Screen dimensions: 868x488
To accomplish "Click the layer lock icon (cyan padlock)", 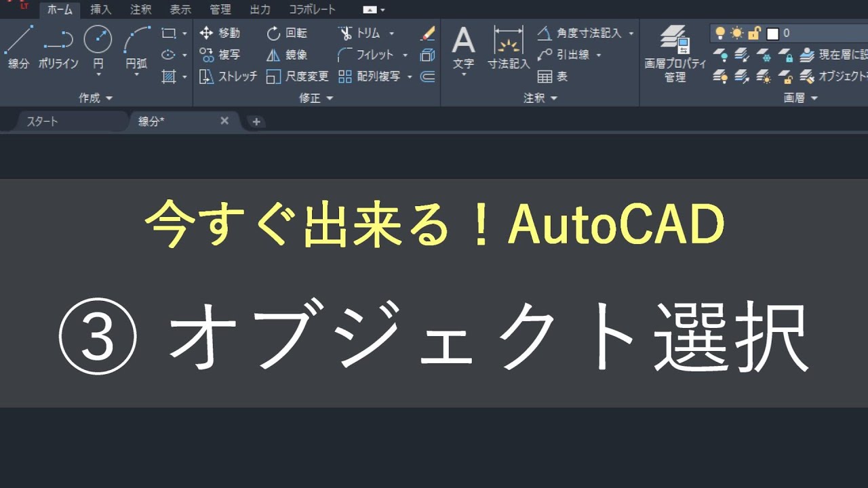I will tap(785, 55).
